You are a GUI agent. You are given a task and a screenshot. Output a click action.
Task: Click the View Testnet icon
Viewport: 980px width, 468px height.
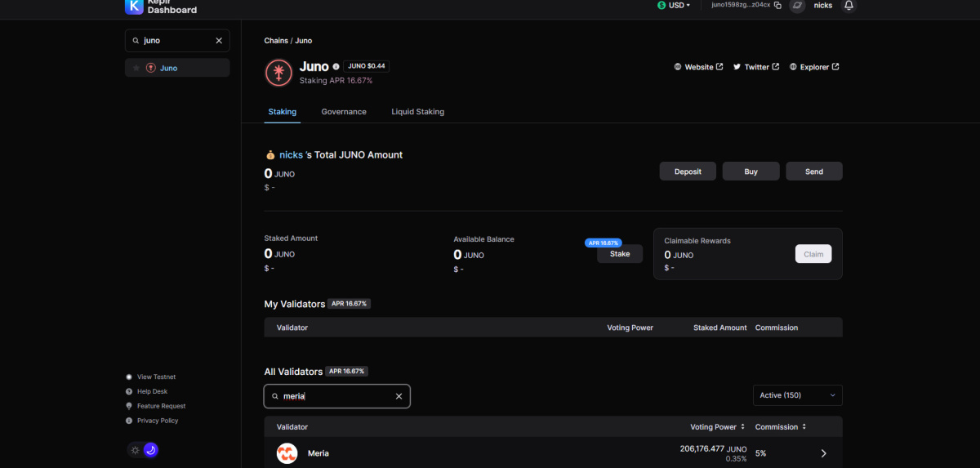point(129,377)
